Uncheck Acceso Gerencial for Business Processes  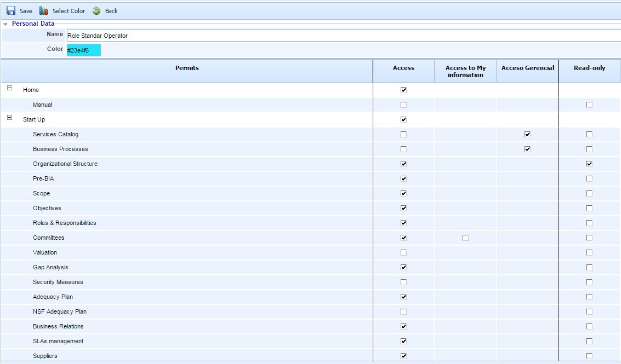(527, 149)
